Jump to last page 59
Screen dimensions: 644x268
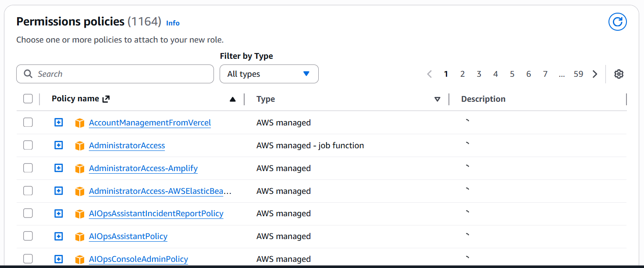pos(579,74)
